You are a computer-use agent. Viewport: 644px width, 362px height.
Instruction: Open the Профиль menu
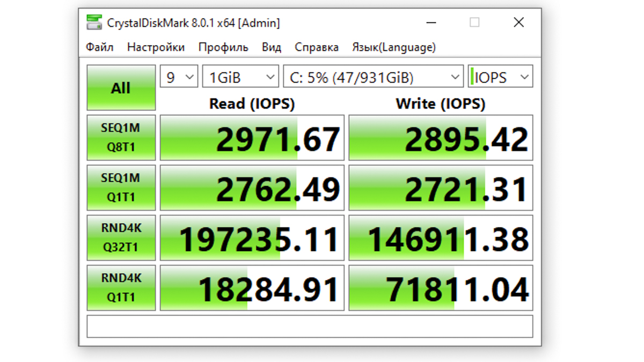pyautogui.click(x=223, y=47)
